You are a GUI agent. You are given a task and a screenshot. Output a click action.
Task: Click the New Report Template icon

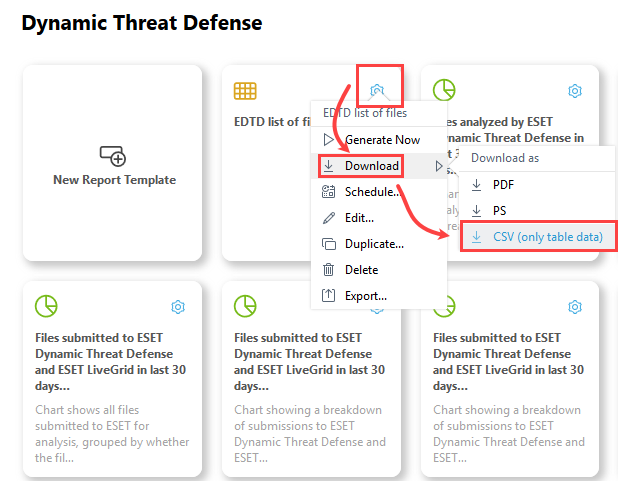coord(113,156)
